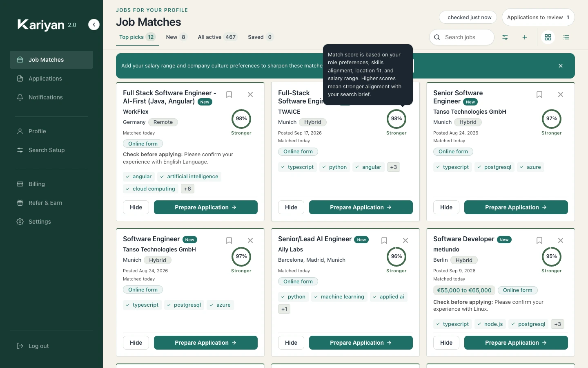Dismiss the metiundo job card

coord(561,240)
